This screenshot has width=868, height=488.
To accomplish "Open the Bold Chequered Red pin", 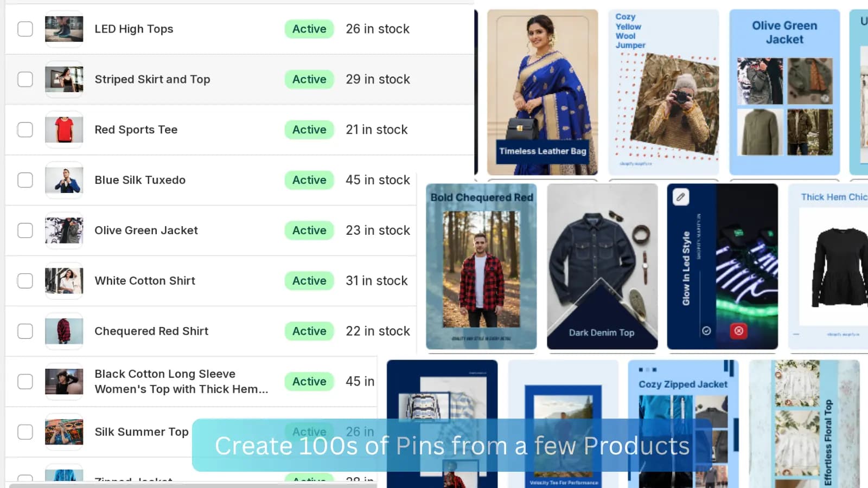I will (x=481, y=266).
